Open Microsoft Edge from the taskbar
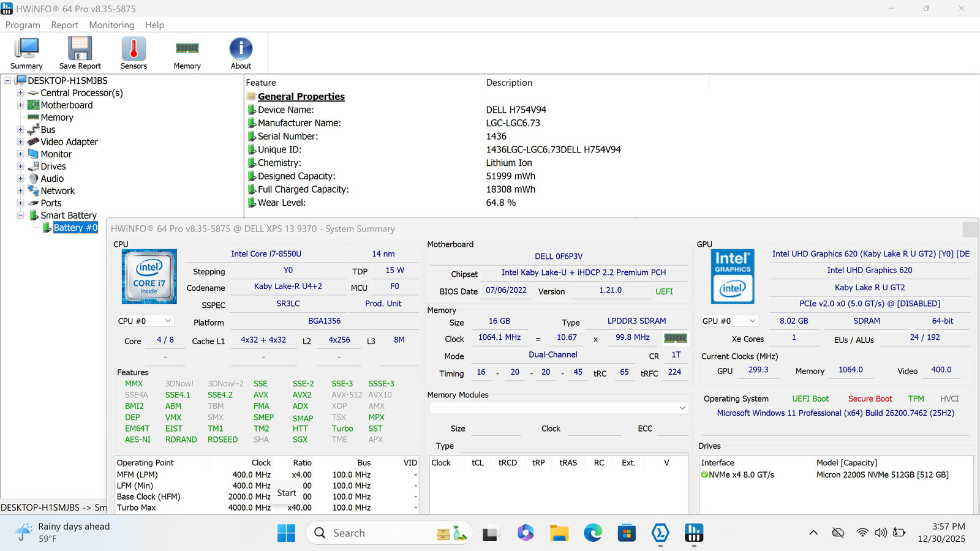Image resolution: width=980 pixels, height=551 pixels. point(593,533)
